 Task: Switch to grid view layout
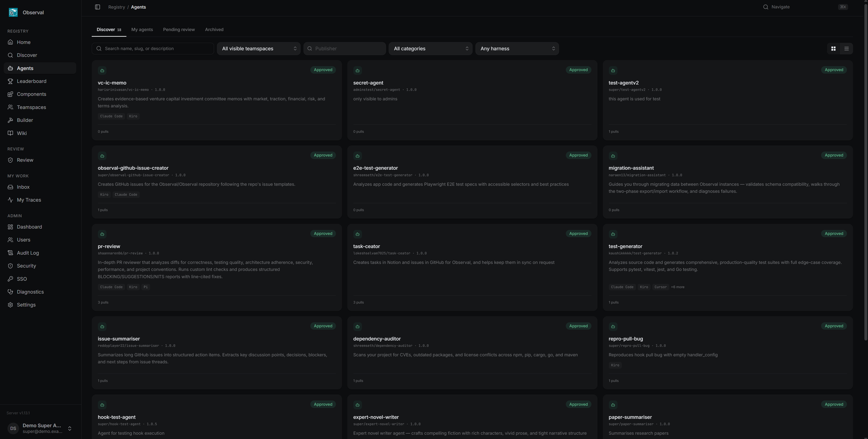click(x=833, y=48)
